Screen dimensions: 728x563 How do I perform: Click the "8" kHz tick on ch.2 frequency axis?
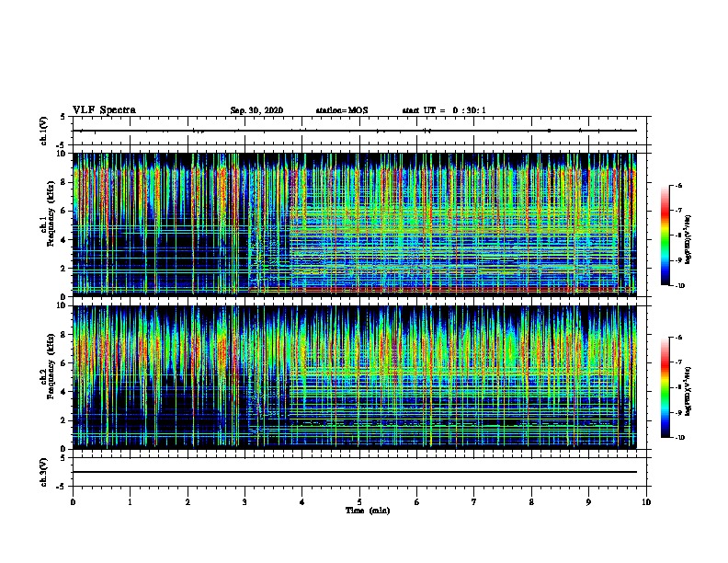tap(64, 335)
